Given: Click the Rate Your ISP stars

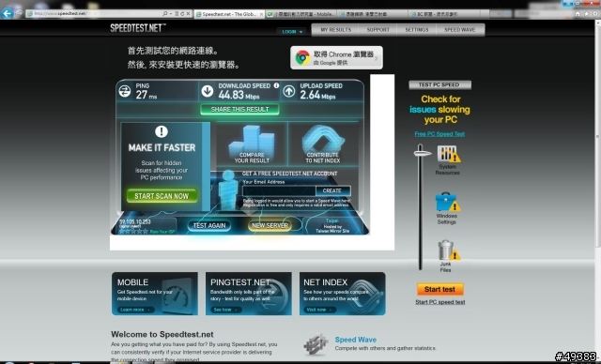Looking at the screenshot, I should (x=133, y=231).
